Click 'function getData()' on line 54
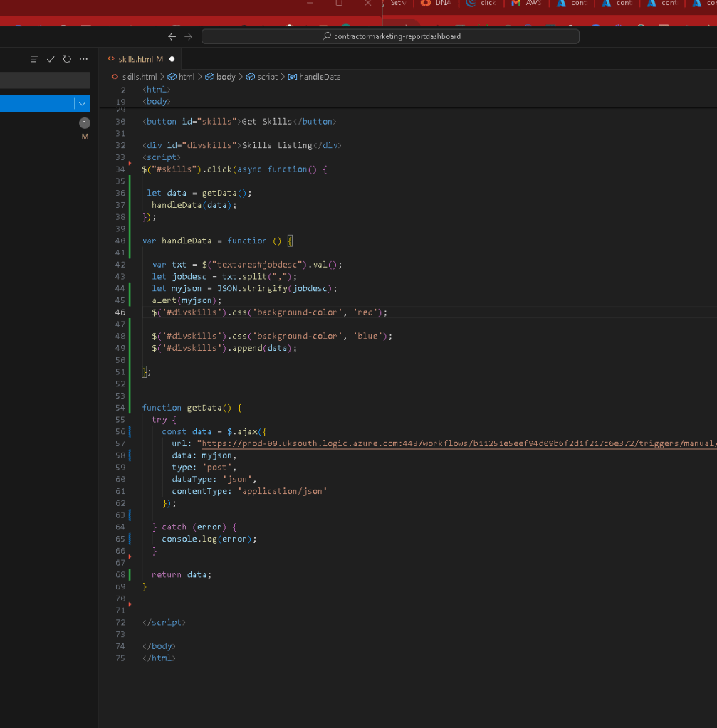 [187, 408]
